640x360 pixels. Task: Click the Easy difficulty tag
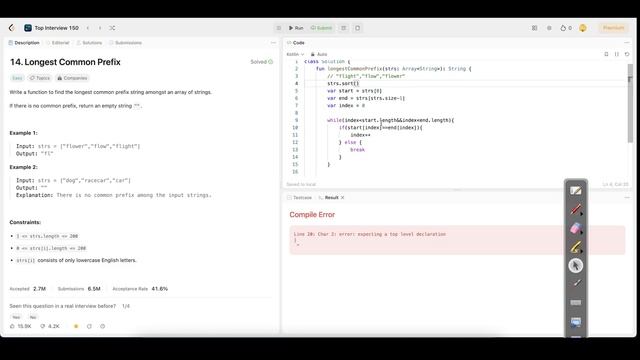point(17,78)
